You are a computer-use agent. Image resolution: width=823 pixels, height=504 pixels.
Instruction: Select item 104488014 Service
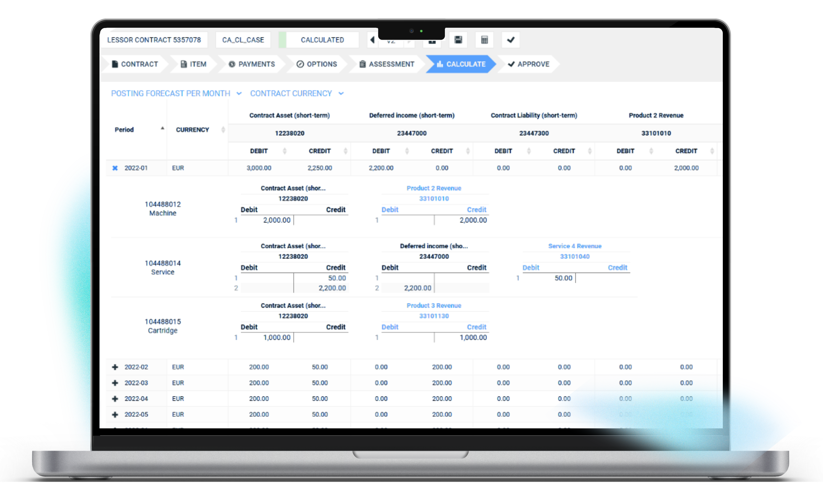[163, 268]
